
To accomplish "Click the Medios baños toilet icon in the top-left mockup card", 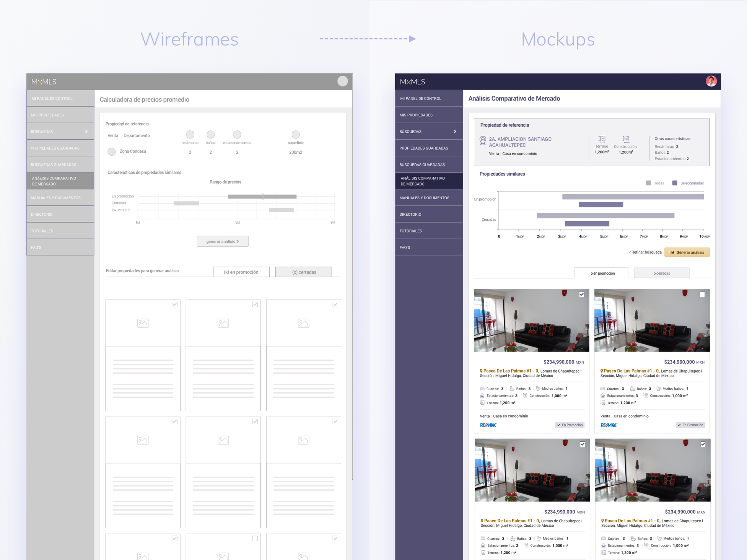I will click(538, 389).
